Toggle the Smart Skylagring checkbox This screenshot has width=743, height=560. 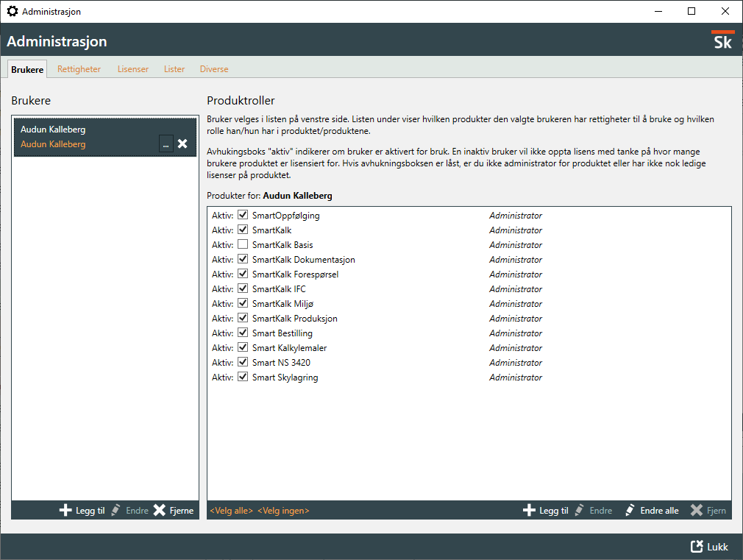(243, 378)
